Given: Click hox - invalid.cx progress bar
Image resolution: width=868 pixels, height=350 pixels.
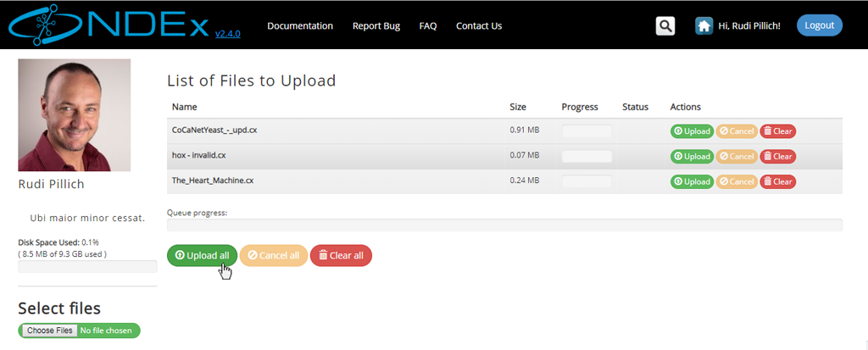Looking at the screenshot, I should click(587, 156).
